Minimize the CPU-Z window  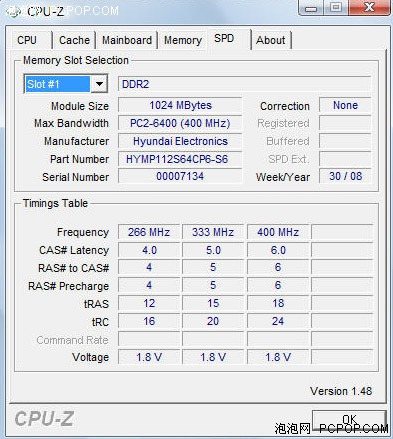click(x=311, y=8)
